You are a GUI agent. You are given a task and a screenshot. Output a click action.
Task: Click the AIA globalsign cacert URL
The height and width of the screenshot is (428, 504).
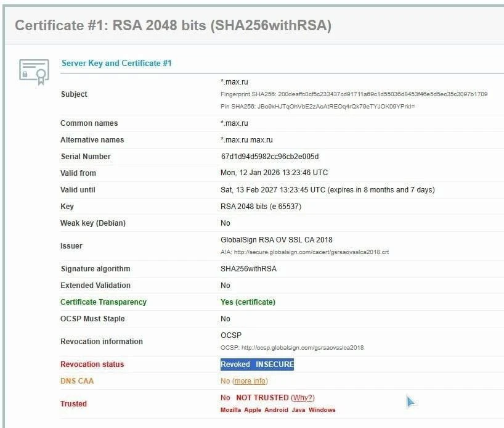pyautogui.click(x=311, y=252)
